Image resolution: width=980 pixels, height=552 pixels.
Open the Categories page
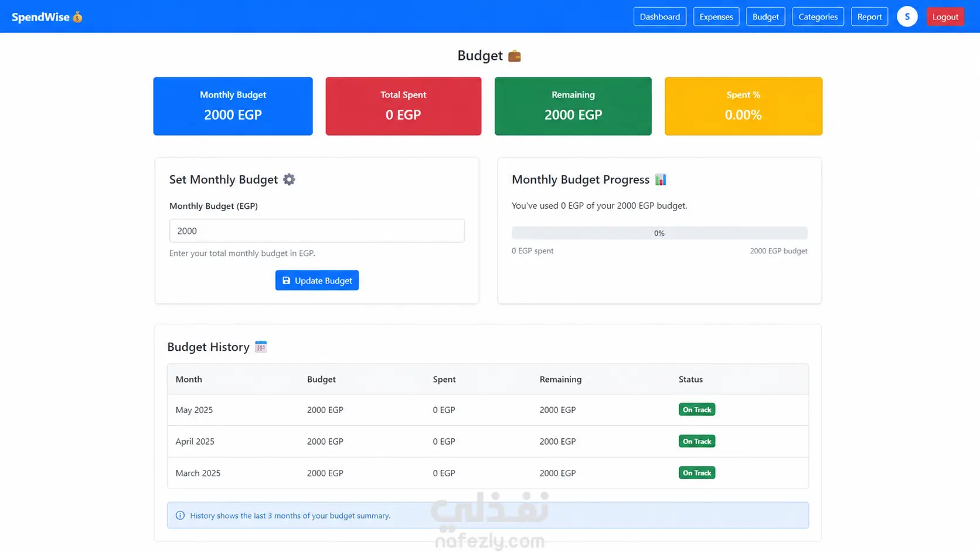(x=818, y=16)
